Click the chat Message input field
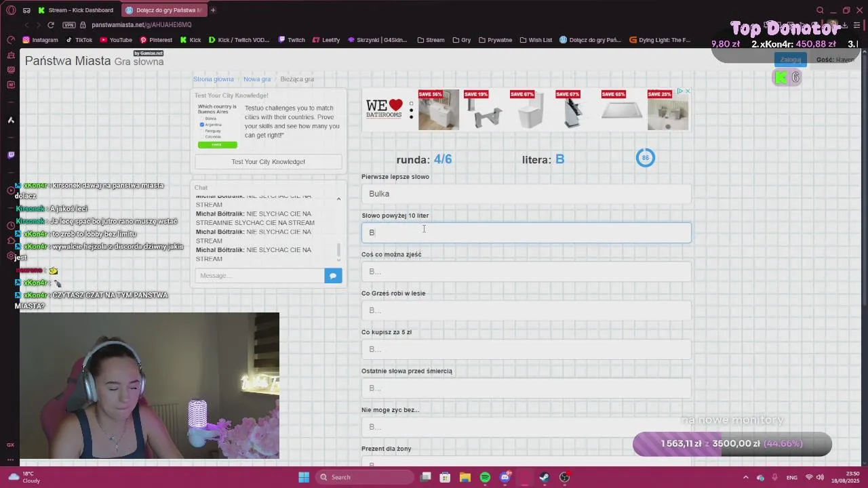Screen dimensions: 868x488 pos(260,275)
